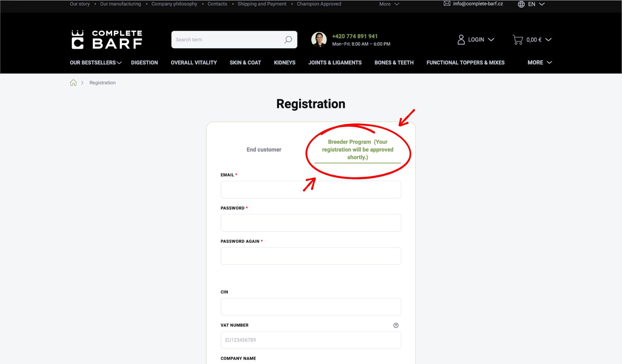
Task: Click the shopping cart icon
Action: coord(518,40)
